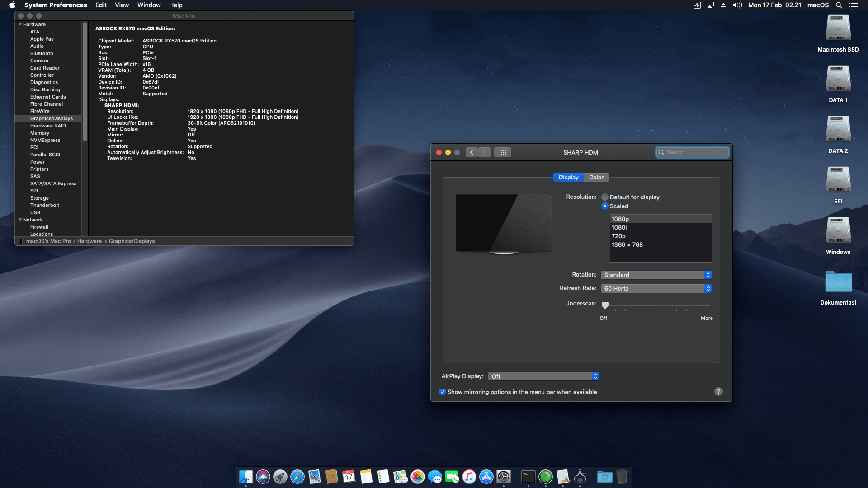The height and width of the screenshot is (488, 868).
Task: Open Notes app in the Dock
Action: tap(366, 477)
